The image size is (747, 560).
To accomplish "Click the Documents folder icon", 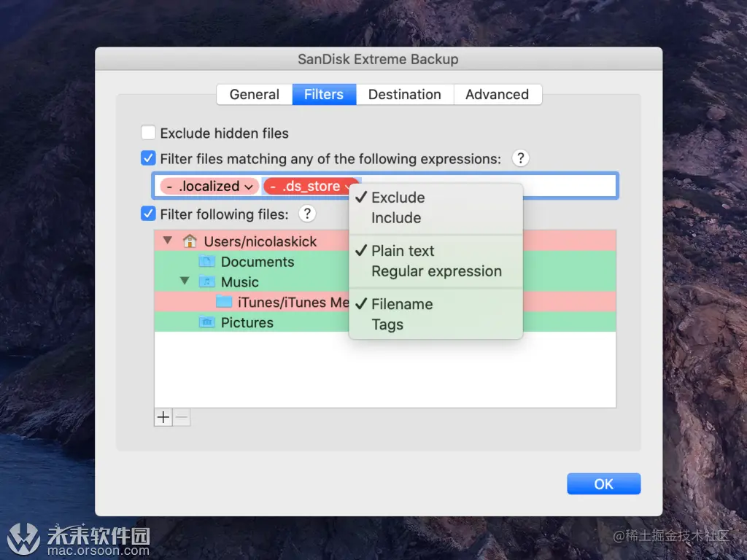I will tap(206, 261).
